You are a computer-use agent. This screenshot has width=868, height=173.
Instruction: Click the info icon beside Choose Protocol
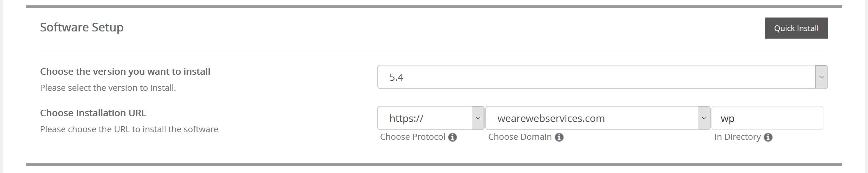click(453, 137)
